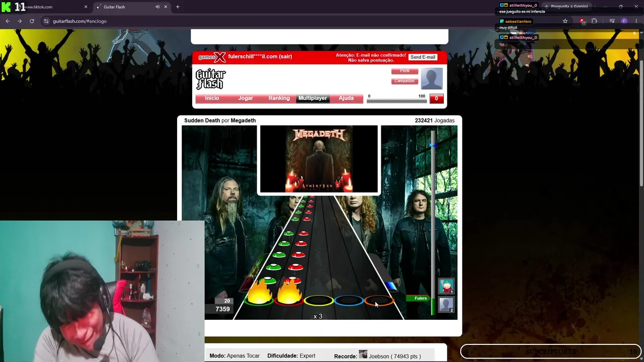
Task: Click the multiplayer avatar numbered 2
Action: coord(446,304)
